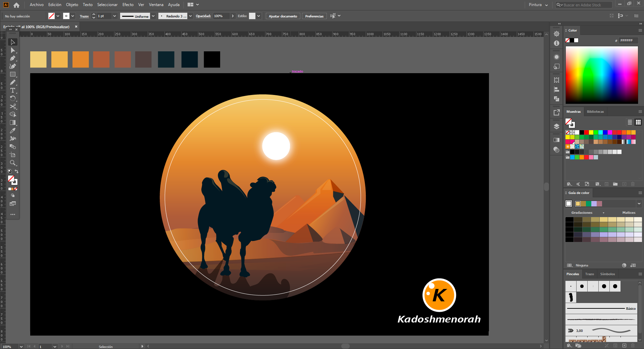644x349 pixels.
Task: Select the Zoom tool magnifier
Action: pos(13,163)
